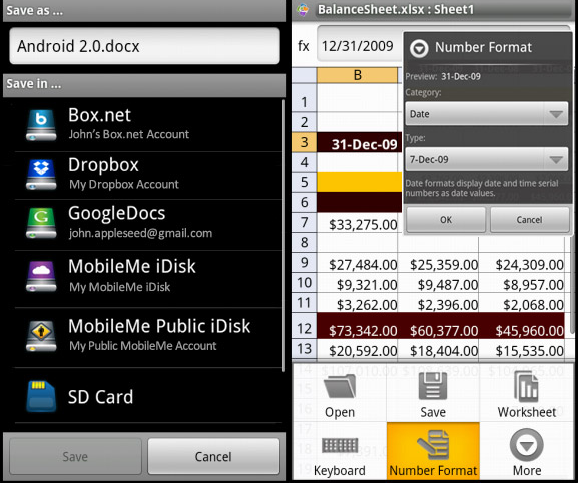Select cell with $9,321.00
The width and height of the screenshot is (578, 483).
point(358,284)
